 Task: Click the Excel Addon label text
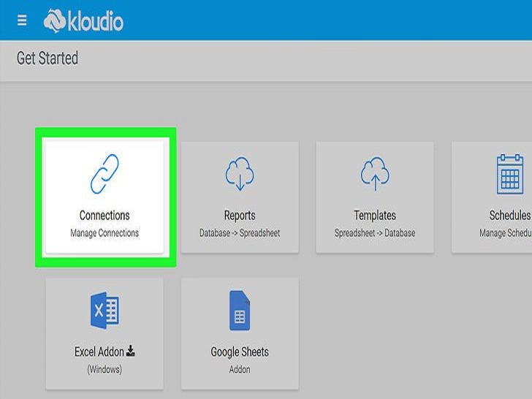point(99,352)
